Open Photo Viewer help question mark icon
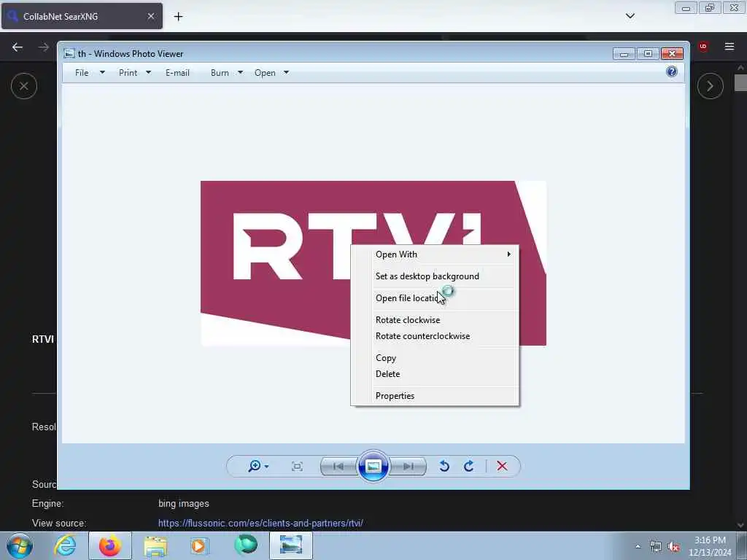This screenshot has width=747, height=560. (672, 72)
